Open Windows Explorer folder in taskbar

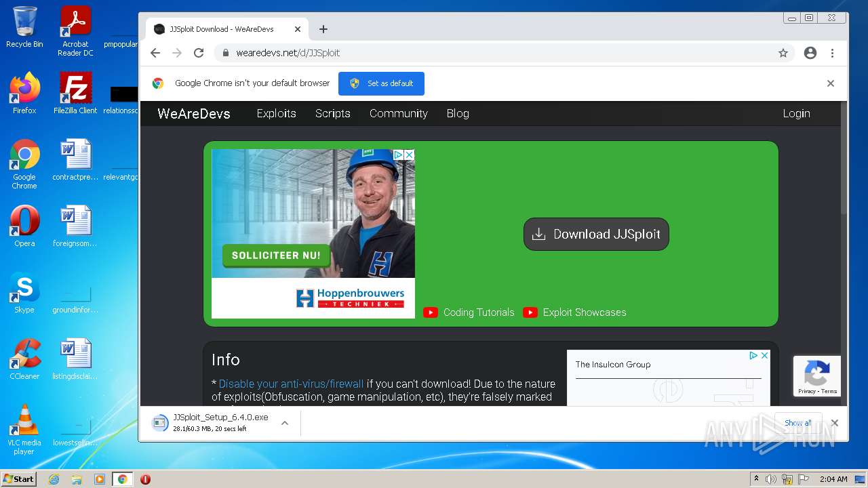pos(77,479)
